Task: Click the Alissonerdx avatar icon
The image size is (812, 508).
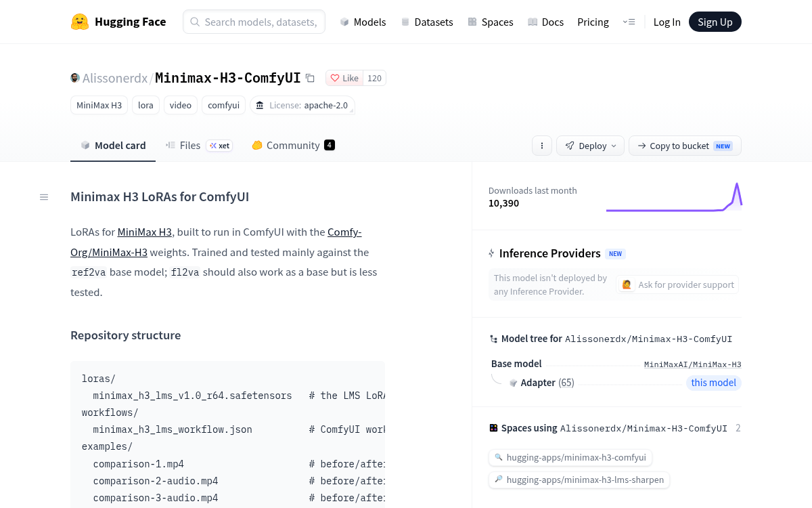Action: click(75, 78)
